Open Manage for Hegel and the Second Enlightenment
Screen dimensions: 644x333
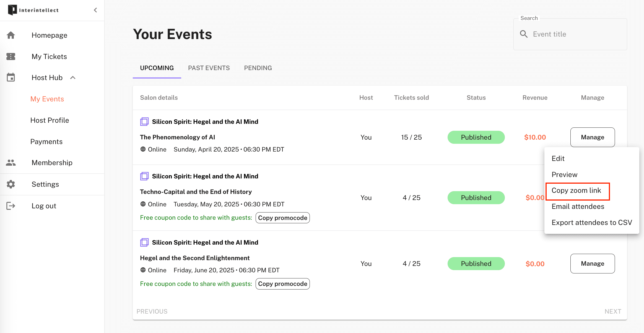pyautogui.click(x=593, y=263)
